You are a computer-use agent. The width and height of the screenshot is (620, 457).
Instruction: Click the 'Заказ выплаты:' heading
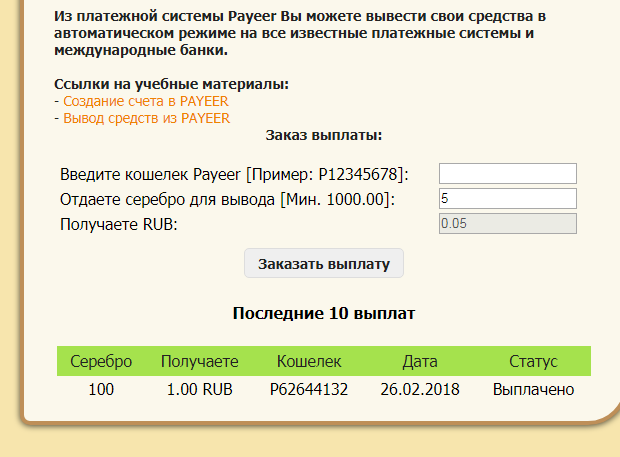click(x=324, y=135)
